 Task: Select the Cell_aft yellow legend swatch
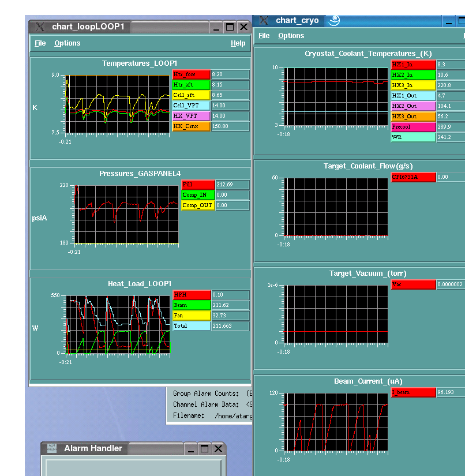tap(191, 95)
